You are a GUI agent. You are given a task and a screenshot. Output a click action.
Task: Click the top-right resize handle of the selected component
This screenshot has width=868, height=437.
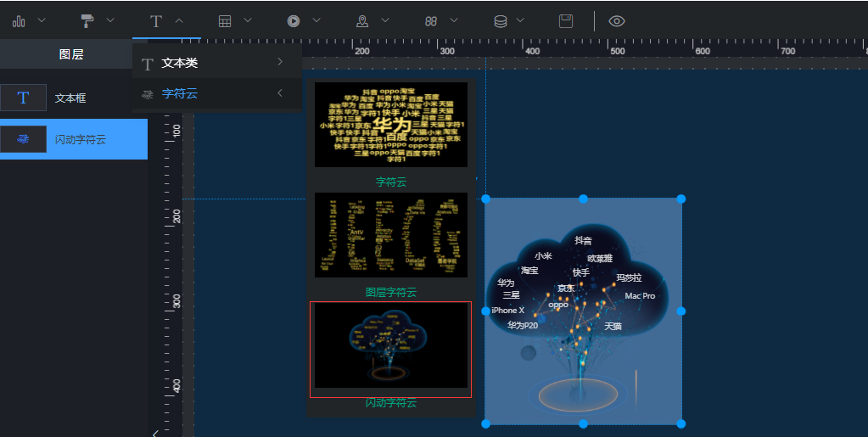point(680,199)
